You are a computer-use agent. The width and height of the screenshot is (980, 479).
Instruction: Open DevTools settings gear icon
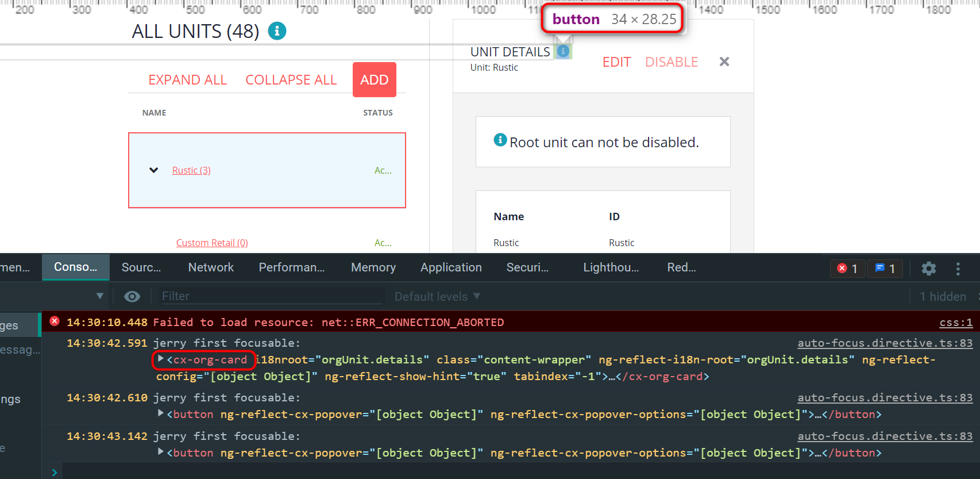point(929,268)
